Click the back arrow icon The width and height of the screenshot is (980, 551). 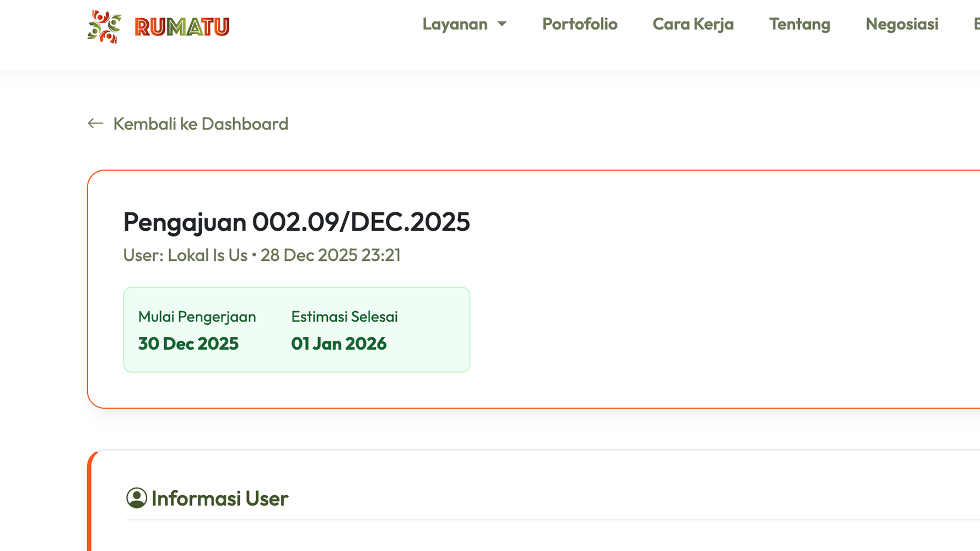click(95, 124)
